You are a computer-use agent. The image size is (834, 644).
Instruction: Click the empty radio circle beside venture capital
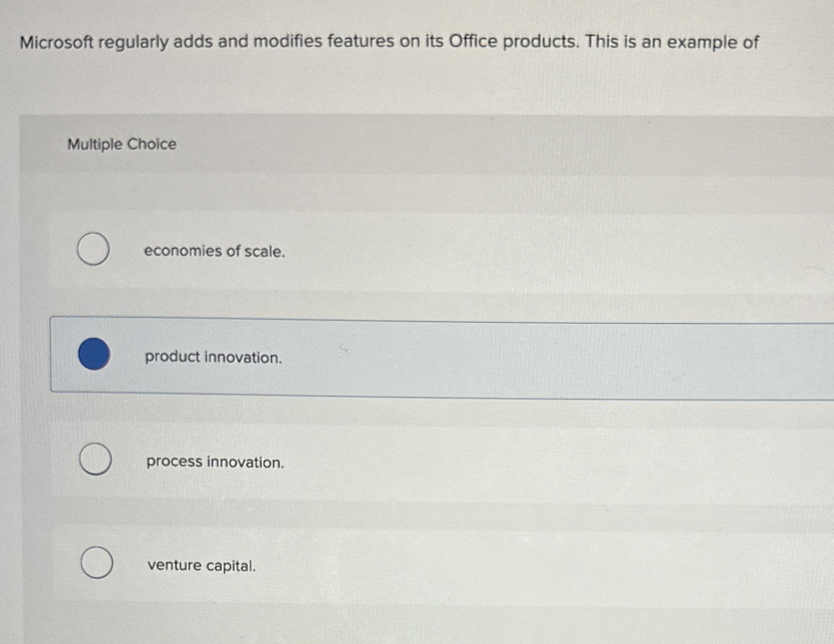97,563
